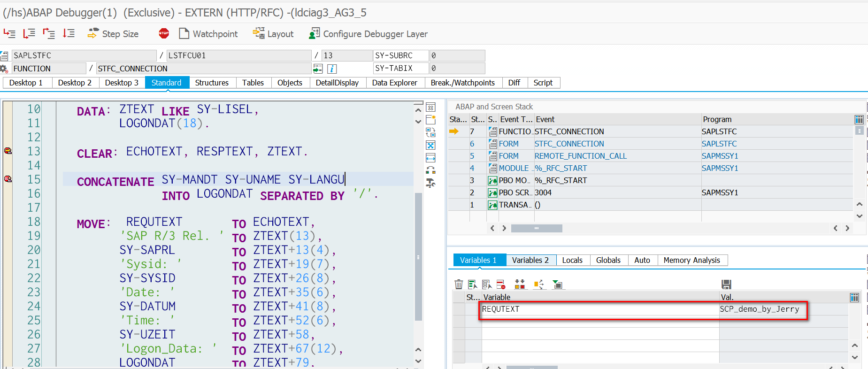
Task: Click the delete trash icon in variables toolbar
Action: pyautogui.click(x=459, y=284)
